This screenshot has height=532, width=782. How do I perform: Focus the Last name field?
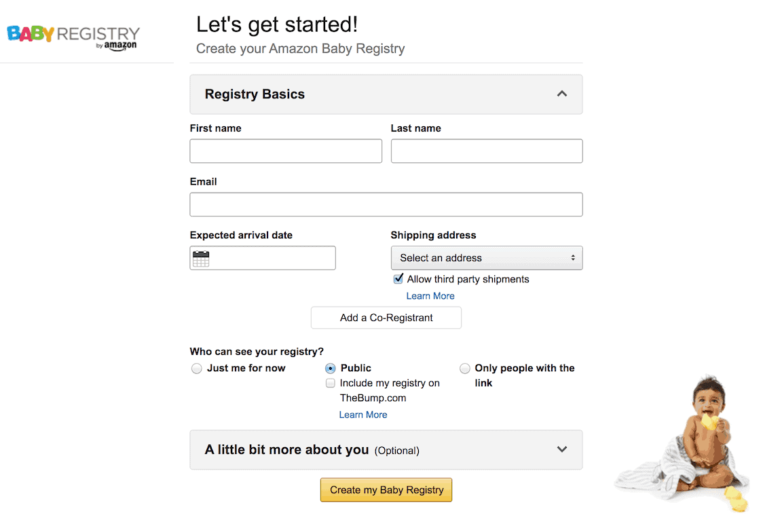486,151
